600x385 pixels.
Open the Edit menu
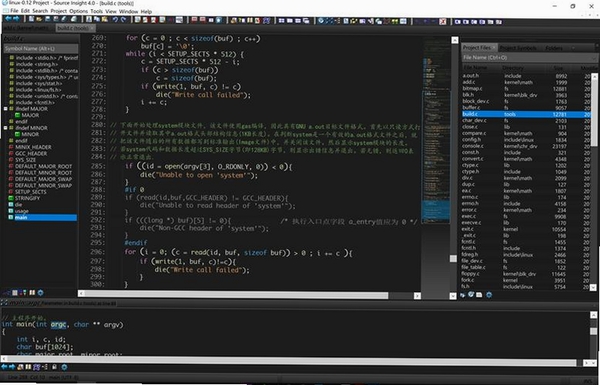point(25,11)
